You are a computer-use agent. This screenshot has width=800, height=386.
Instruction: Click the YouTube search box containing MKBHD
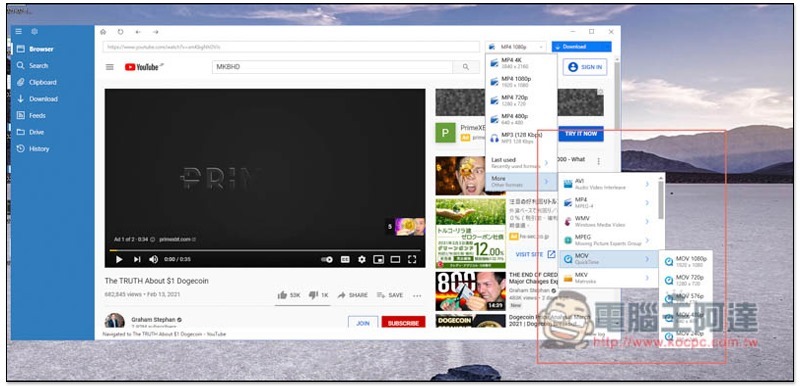coord(332,67)
